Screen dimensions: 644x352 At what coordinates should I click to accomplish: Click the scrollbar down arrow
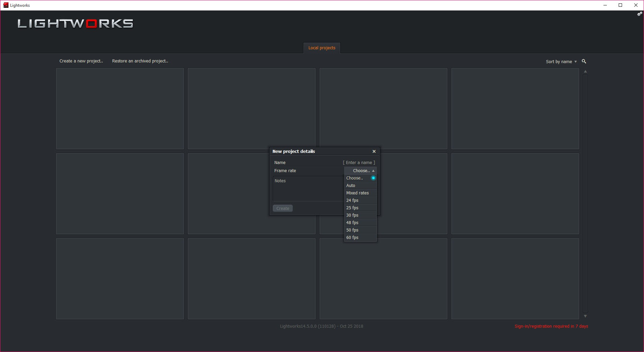click(585, 316)
